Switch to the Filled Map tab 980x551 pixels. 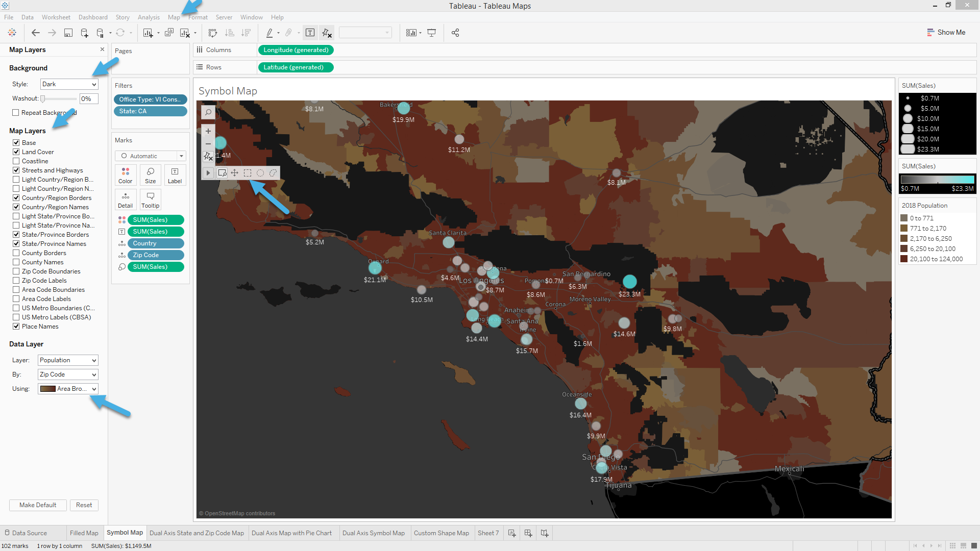coord(84,533)
